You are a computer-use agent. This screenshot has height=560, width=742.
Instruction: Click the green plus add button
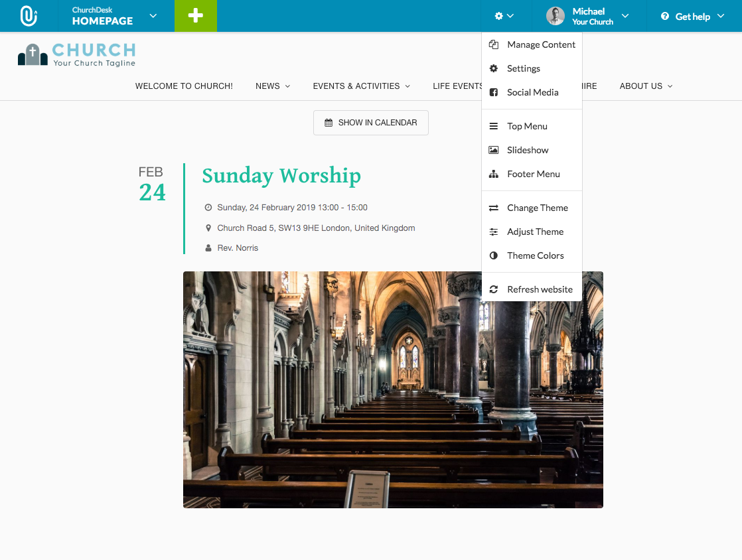click(x=195, y=15)
